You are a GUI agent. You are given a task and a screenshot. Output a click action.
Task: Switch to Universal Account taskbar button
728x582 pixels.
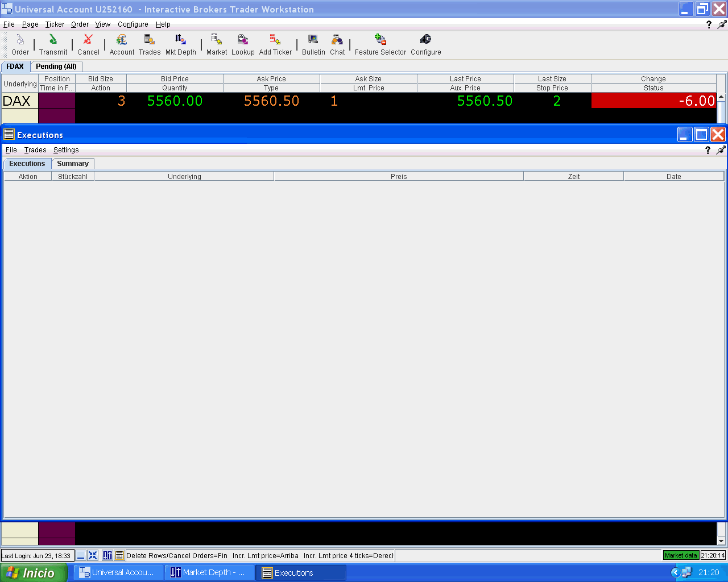tap(118, 572)
